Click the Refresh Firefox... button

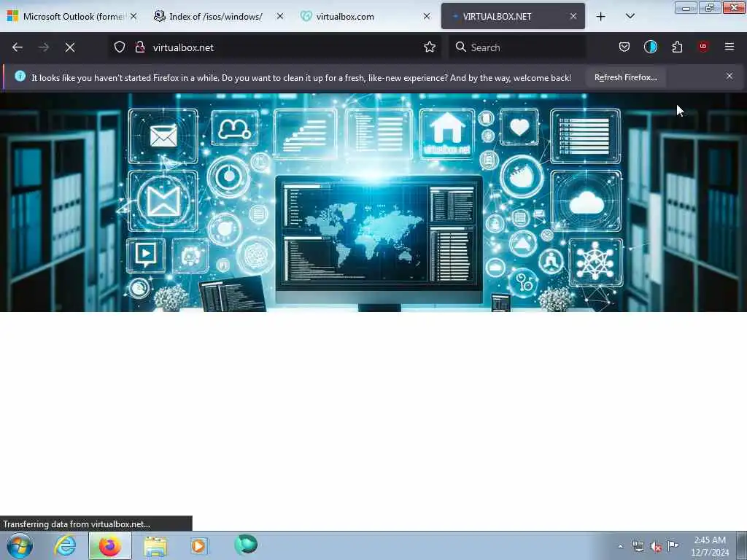[625, 77]
